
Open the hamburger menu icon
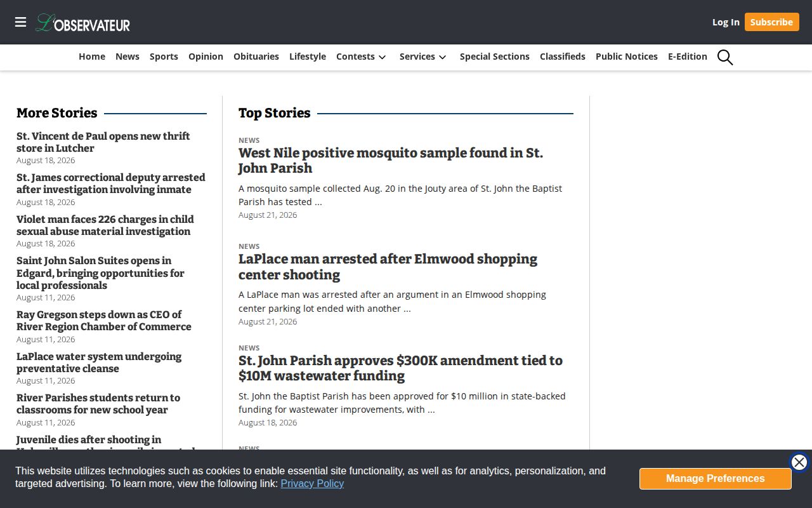(x=21, y=22)
